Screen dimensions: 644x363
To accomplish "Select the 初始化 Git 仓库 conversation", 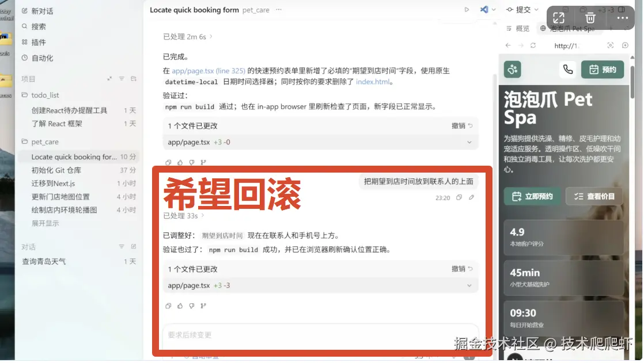I will 56,170.
